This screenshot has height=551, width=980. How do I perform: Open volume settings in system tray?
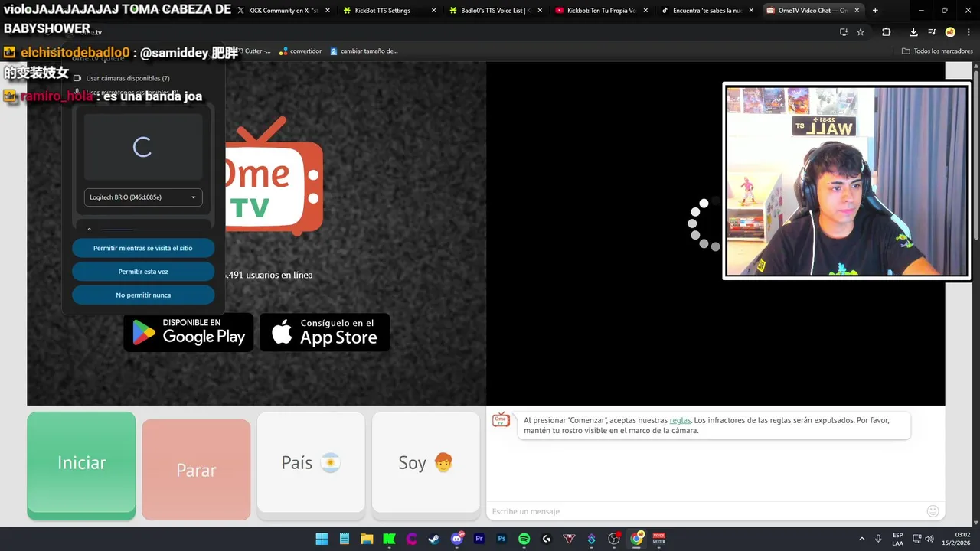(929, 539)
